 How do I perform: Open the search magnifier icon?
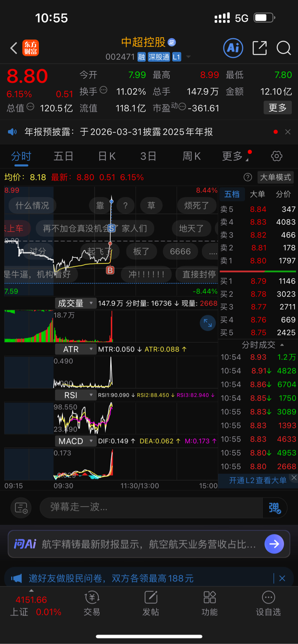[x=284, y=48]
